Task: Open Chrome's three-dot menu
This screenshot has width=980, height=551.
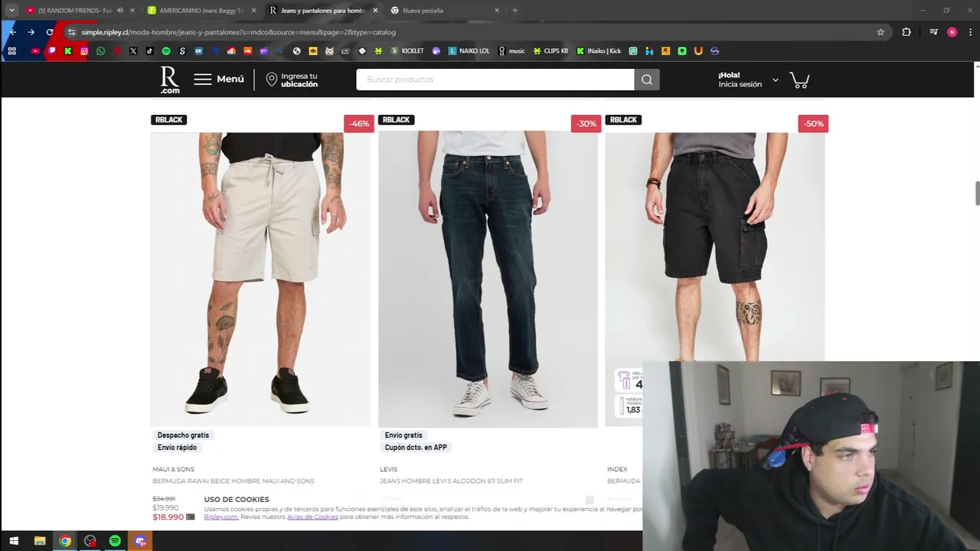Action: pos(970,32)
